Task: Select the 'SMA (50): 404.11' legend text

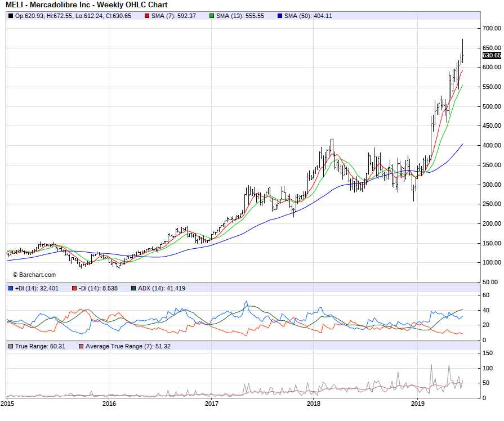Action: [308, 16]
